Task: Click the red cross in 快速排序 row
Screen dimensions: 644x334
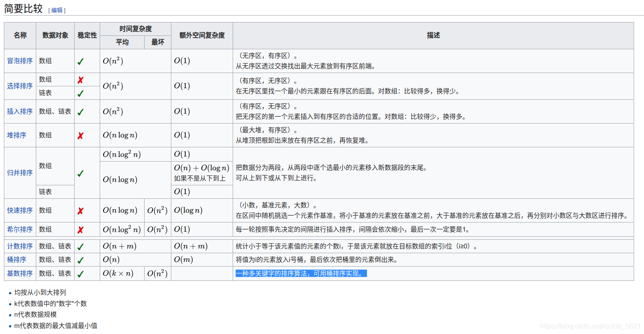Action: coord(80,211)
